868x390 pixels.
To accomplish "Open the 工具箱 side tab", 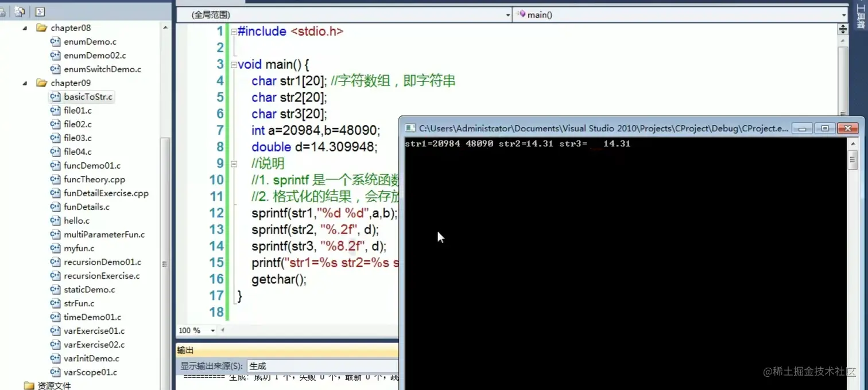I will 861,16.
